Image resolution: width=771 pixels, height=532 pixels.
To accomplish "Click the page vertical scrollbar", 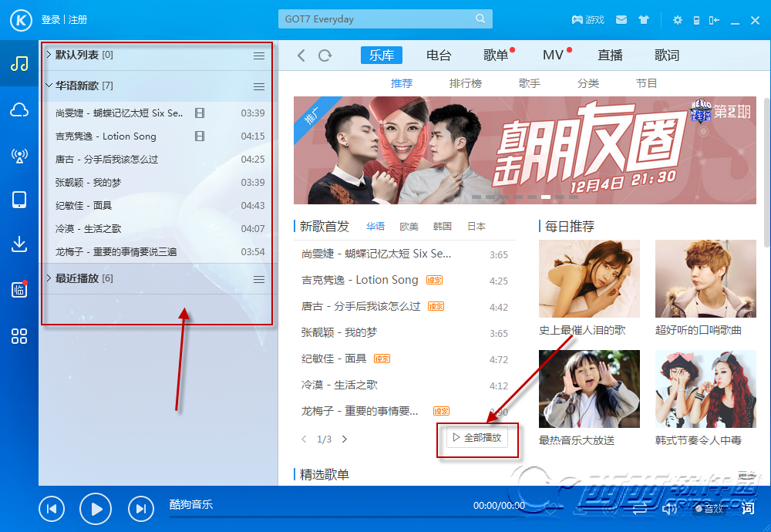I will 768,172.
